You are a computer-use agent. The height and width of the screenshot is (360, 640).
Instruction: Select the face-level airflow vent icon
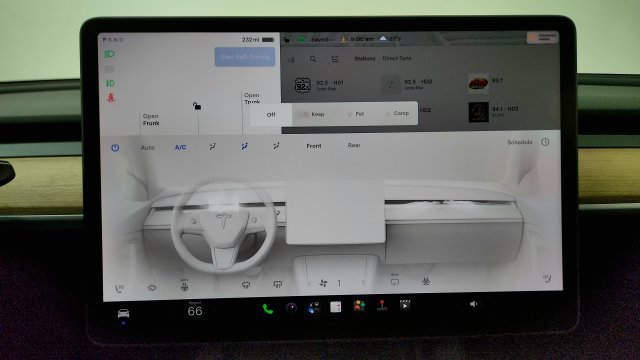(x=244, y=147)
